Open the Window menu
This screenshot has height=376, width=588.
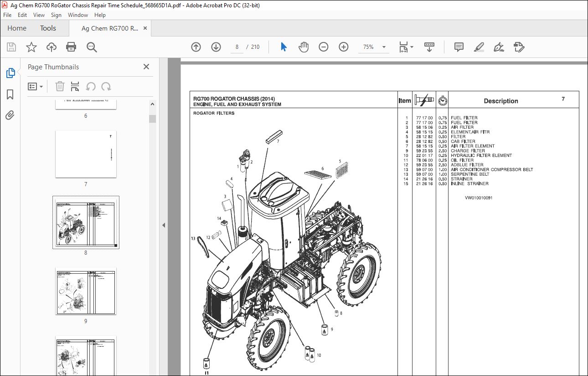point(78,15)
